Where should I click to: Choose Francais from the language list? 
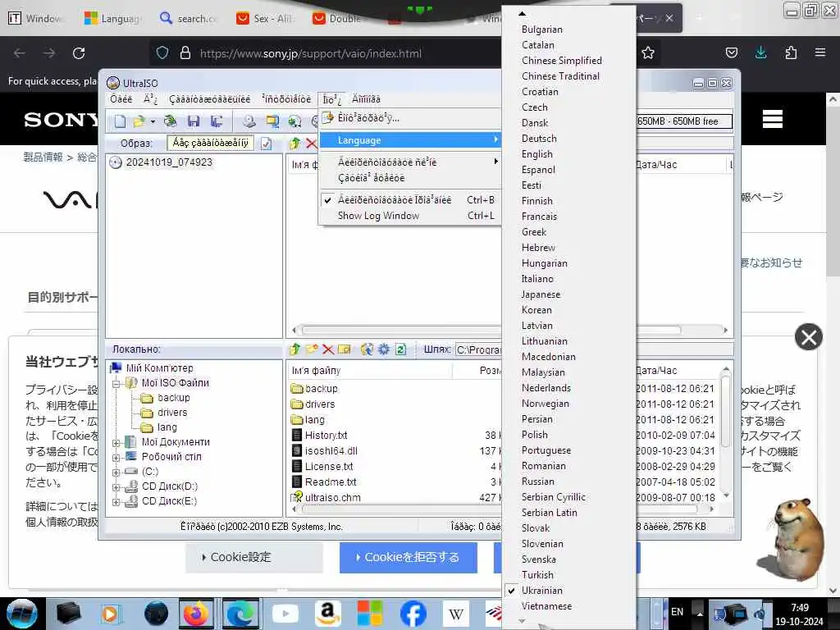point(539,217)
